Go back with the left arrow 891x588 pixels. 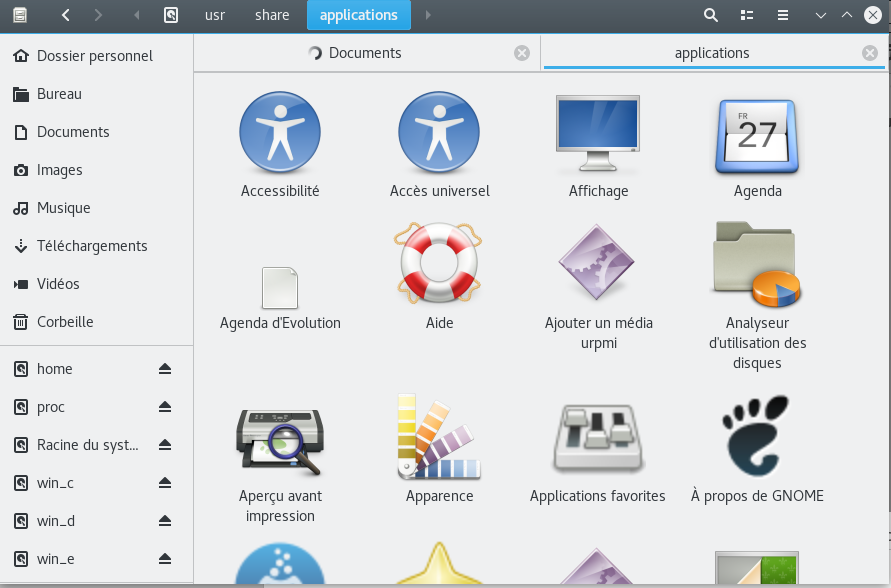tap(66, 15)
